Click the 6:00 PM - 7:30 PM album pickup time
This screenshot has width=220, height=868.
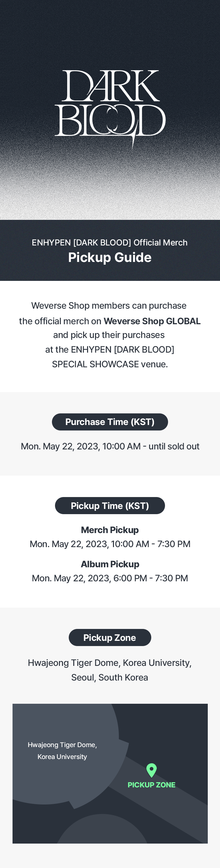coord(110,578)
